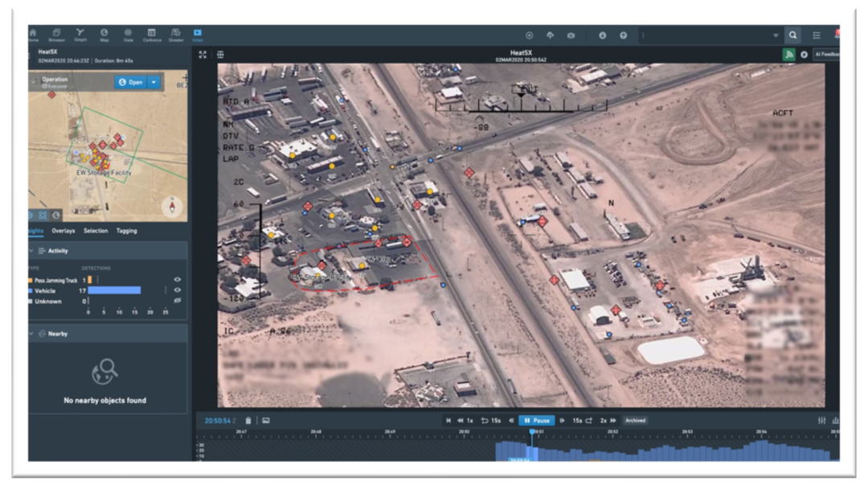Switch to the Selection tab
The height and width of the screenshot is (493, 868).
96,231
